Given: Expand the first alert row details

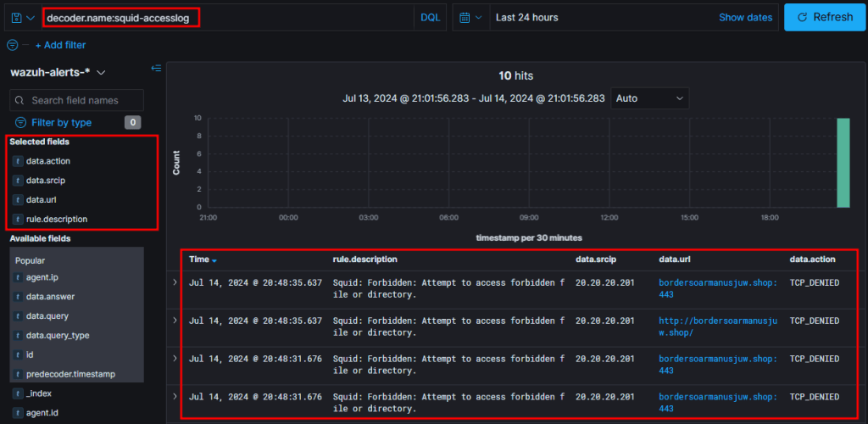Looking at the screenshot, I should [x=175, y=282].
